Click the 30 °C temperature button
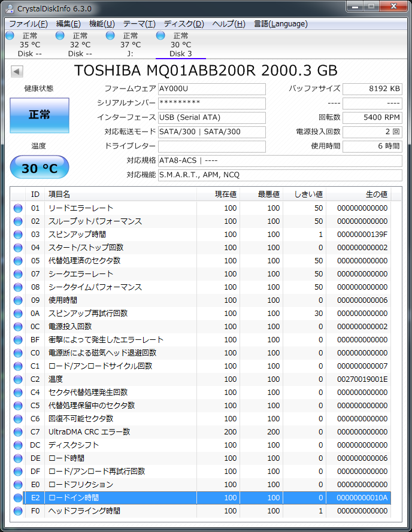 pyautogui.click(x=40, y=168)
